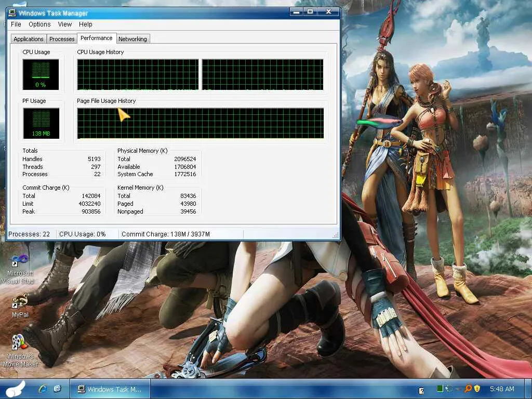The image size is (532, 399).
Task: Click the Show Desktop quick launch icon
Action: click(x=57, y=389)
